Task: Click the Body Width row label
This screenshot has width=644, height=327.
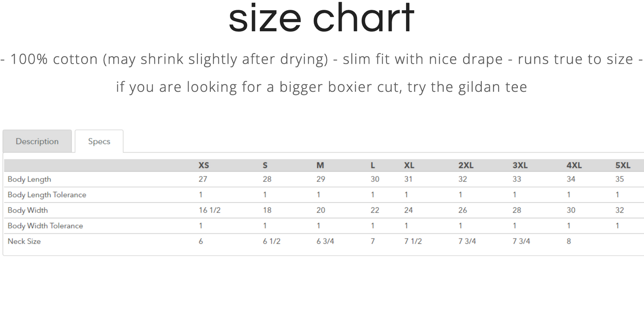Action: (28, 210)
